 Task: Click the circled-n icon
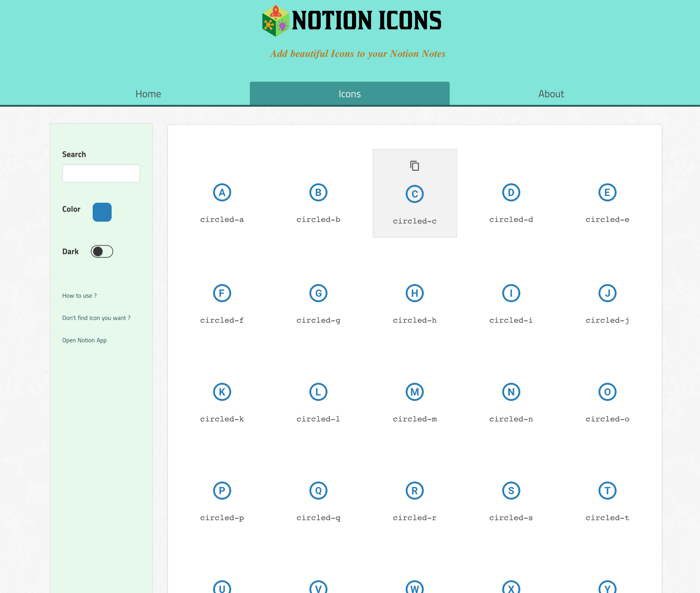pyautogui.click(x=511, y=392)
